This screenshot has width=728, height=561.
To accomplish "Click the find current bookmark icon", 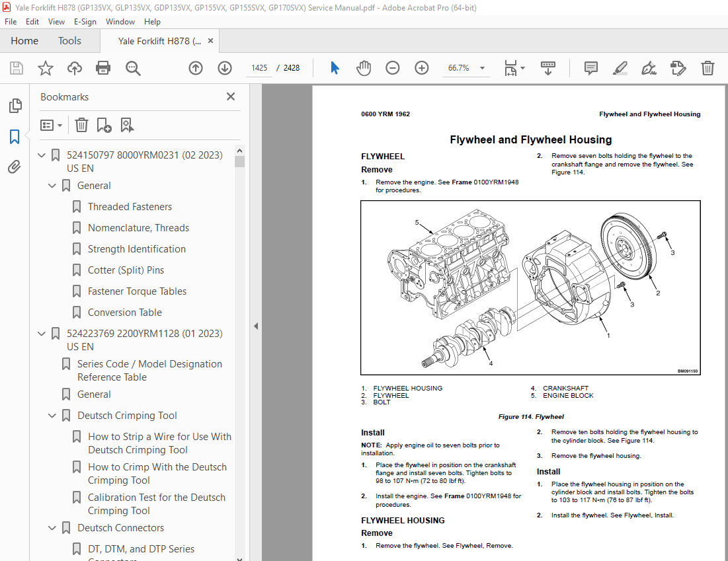I will coord(127,126).
